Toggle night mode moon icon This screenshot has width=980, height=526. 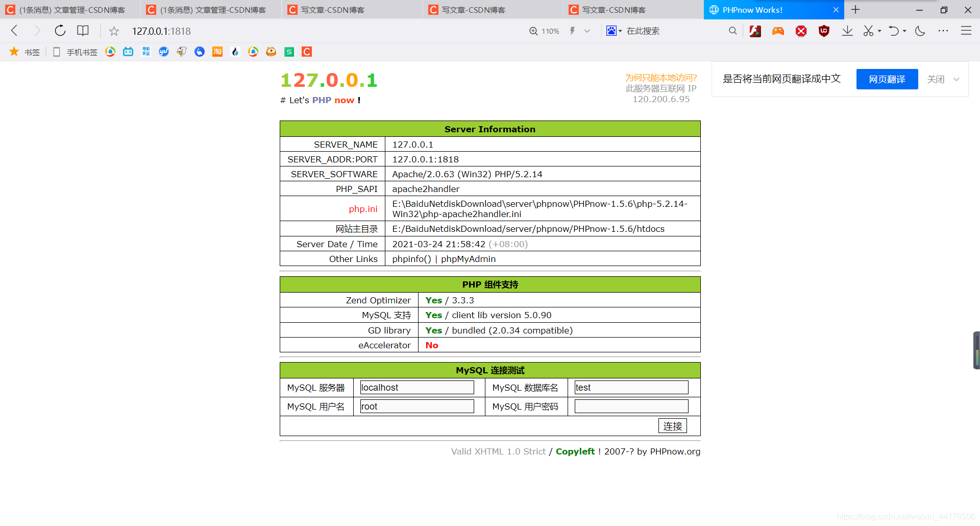click(x=920, y=31)
